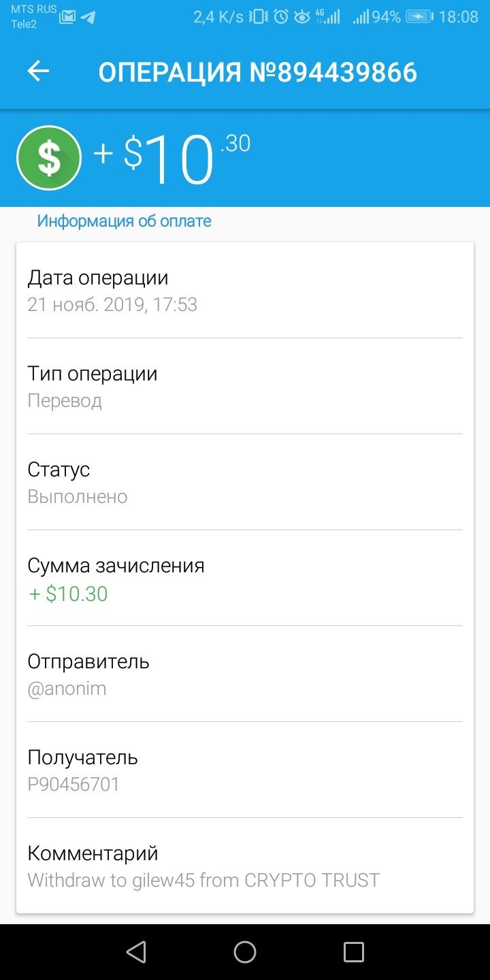The image size is (490, 980).
Task: Tap the green + $10.30 credited sum
Action: coord(68,594)
